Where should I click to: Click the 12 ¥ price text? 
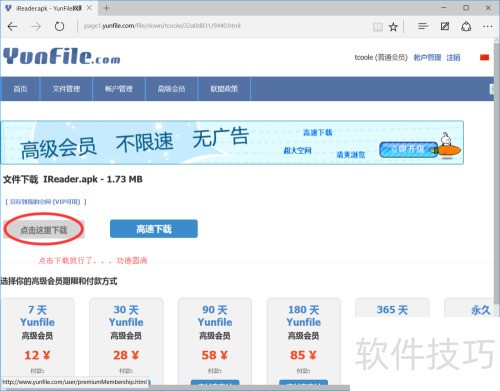click(37, 355)
